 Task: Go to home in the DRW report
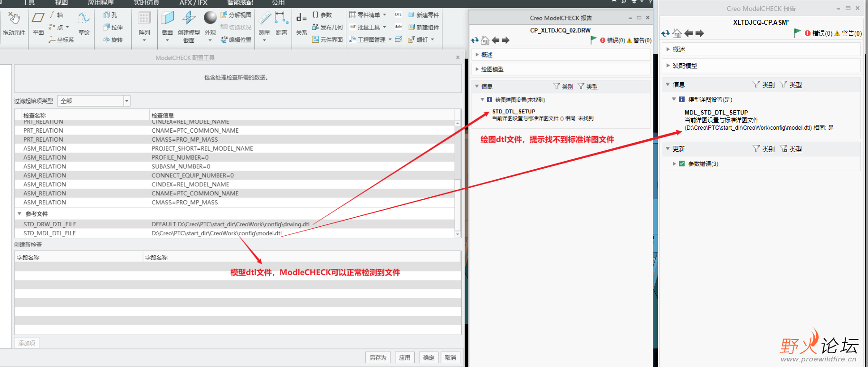point(485,40)
